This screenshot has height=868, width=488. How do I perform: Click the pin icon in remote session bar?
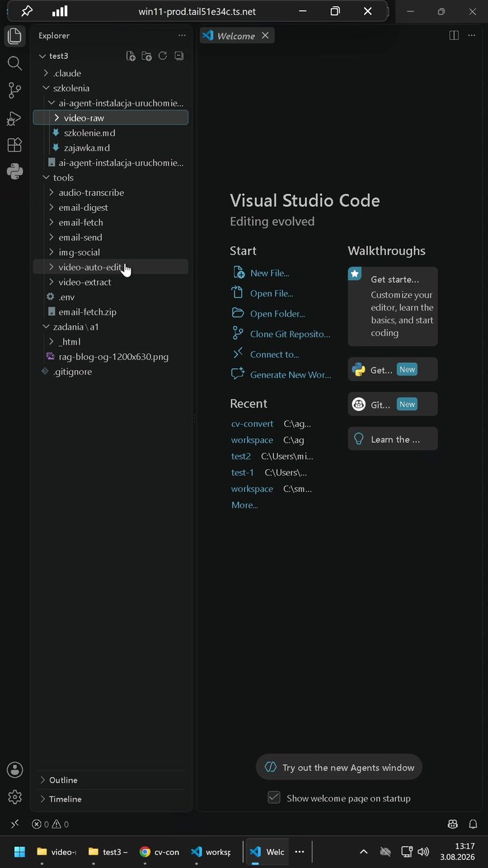point(26,11)
